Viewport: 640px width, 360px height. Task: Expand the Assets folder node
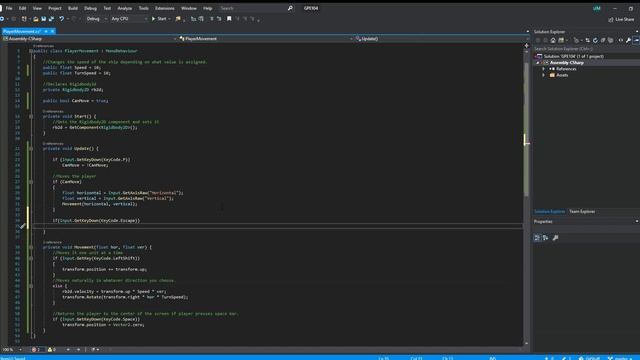click(544, 75)
